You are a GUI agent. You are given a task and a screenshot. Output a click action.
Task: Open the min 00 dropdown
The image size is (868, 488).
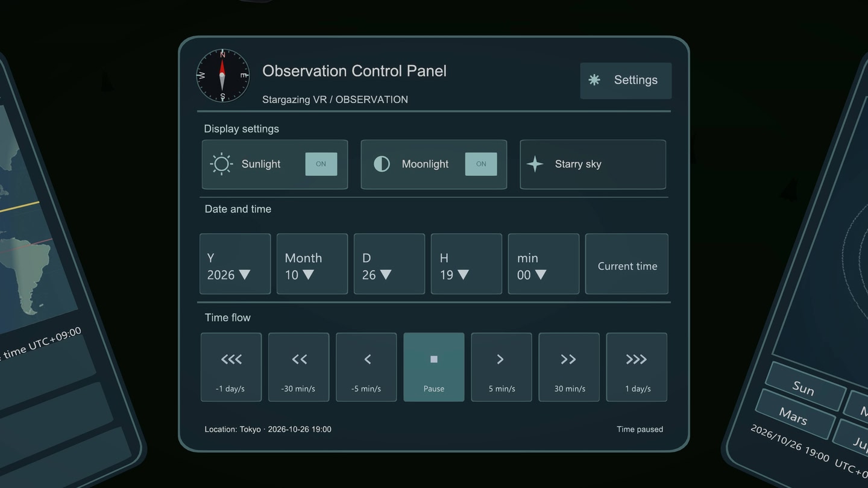pyautogui.click(x=544, y=264)
